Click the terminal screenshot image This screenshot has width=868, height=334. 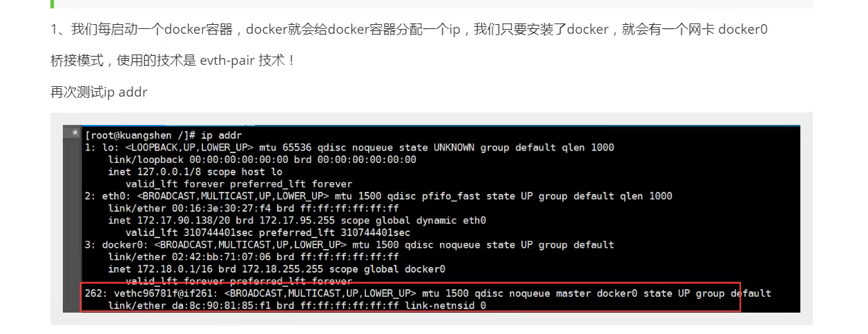[x=432, y=219]
